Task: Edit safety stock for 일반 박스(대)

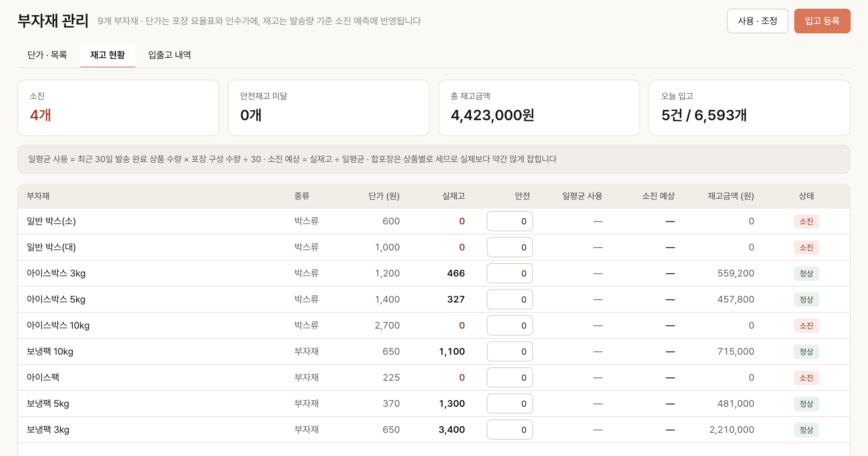Action: pos(510,247)
